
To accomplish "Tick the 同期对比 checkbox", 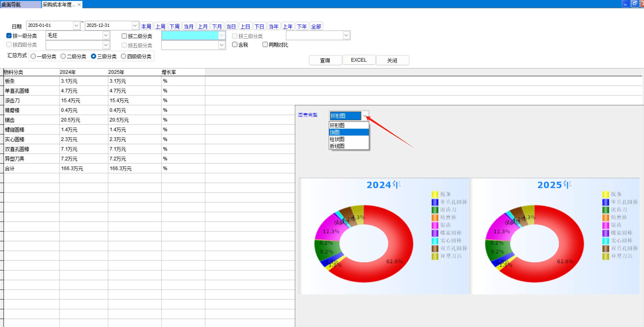I will pyautogui.click(x=265, y=45).
